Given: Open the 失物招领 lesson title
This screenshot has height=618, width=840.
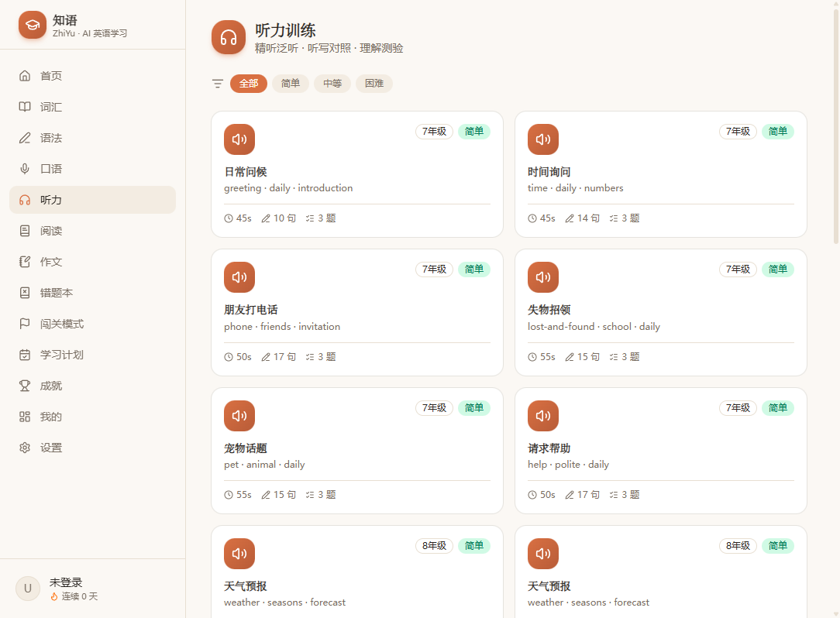Looking at the screenshot, I should coord(549,310).
